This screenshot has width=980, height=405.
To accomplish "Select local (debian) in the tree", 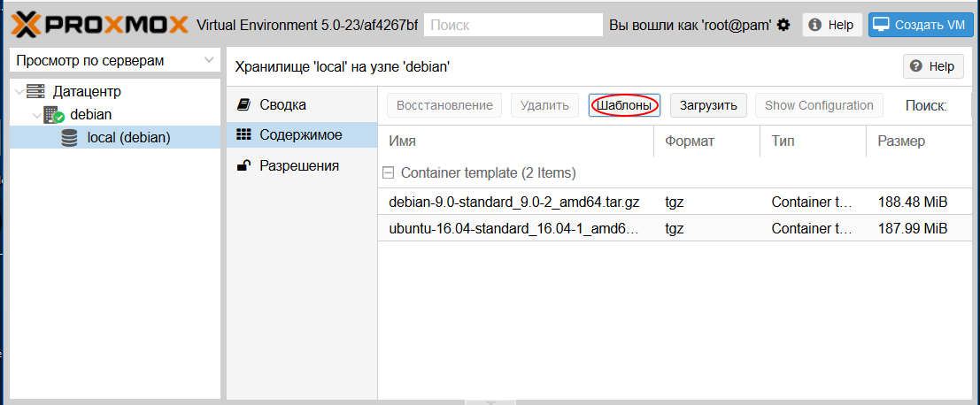I will point(115,137).
